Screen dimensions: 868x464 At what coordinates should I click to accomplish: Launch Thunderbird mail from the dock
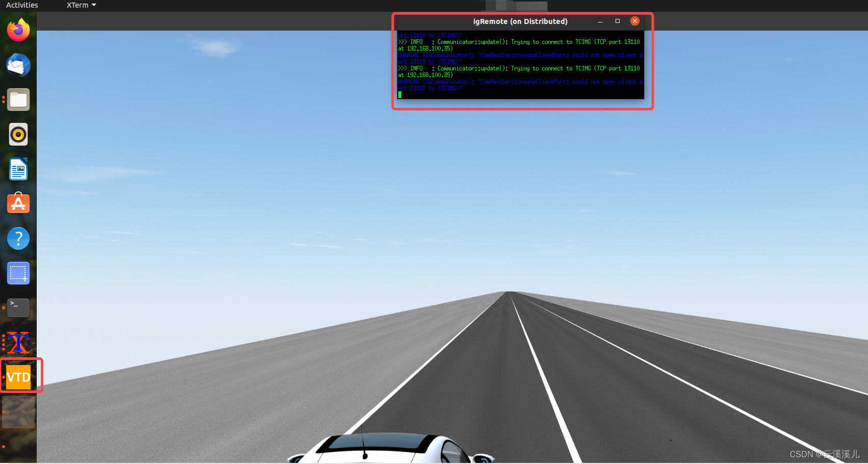[18, 65]
